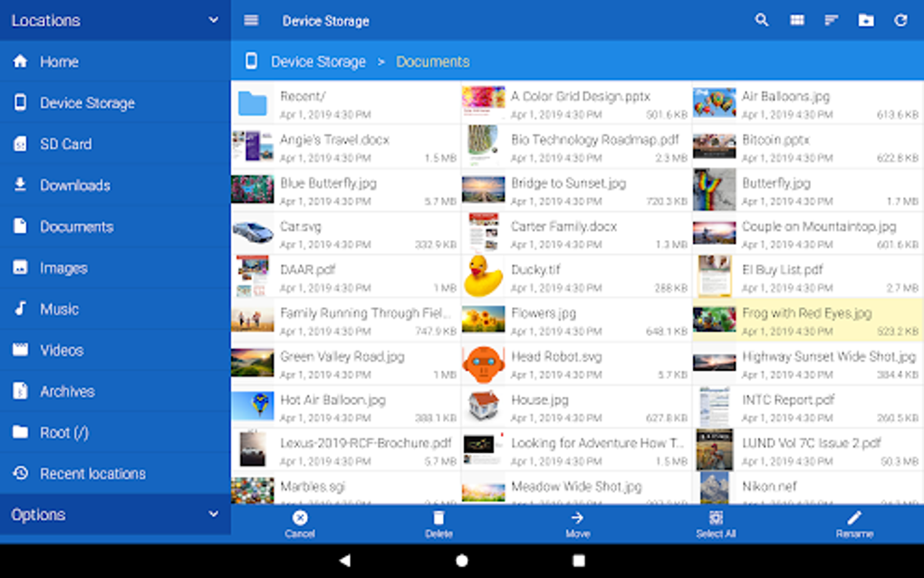The height and width of the screenshot is (578, 924).
Task: Browse the SD Card location
Action: (65, 143)
